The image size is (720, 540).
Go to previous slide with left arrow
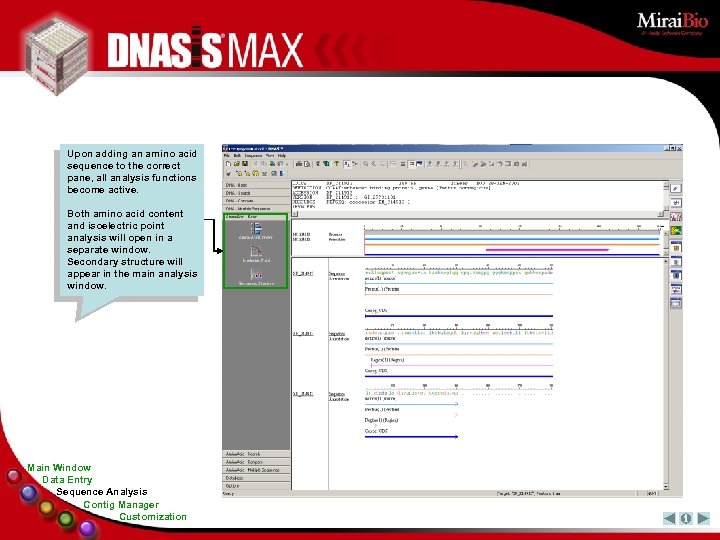coord(669,518)
